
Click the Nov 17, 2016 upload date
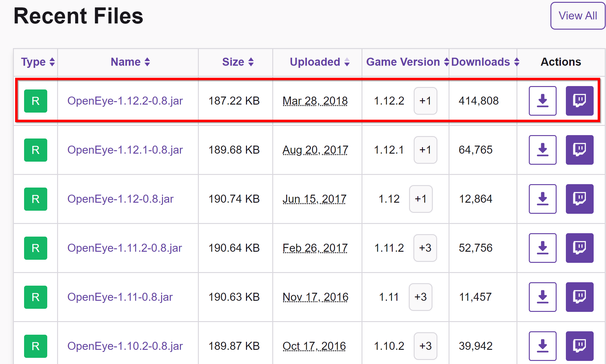316,297
